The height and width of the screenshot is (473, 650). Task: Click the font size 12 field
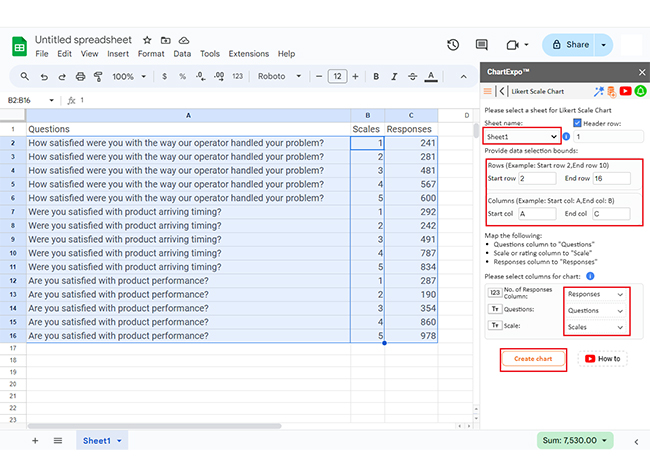pos(337,76)
